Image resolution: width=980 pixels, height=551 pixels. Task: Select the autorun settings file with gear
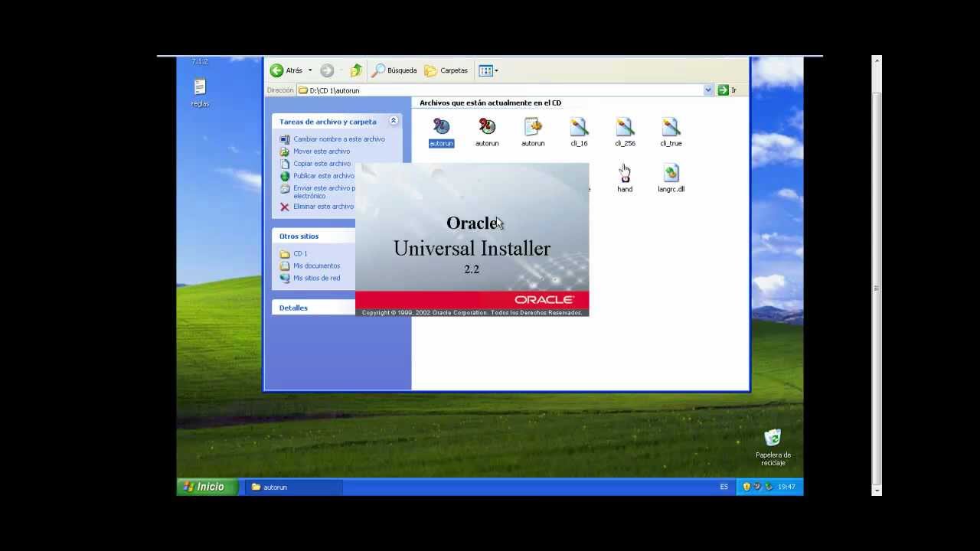[533, 132]
